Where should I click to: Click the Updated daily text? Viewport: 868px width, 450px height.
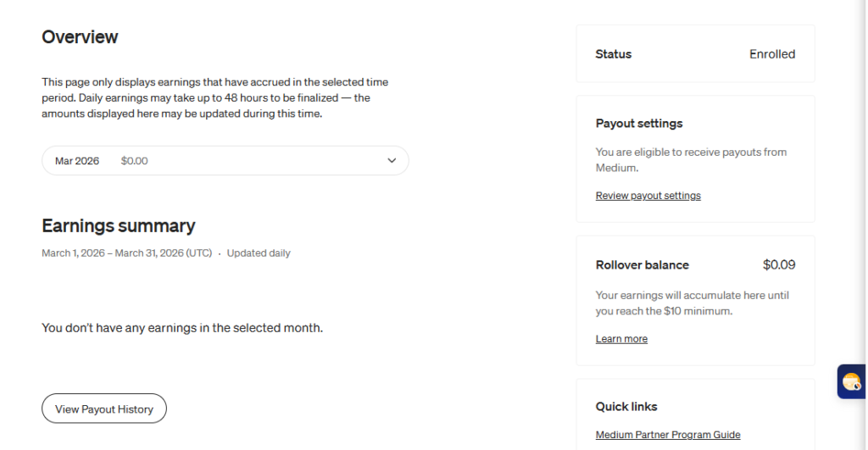tap(259, 253)
